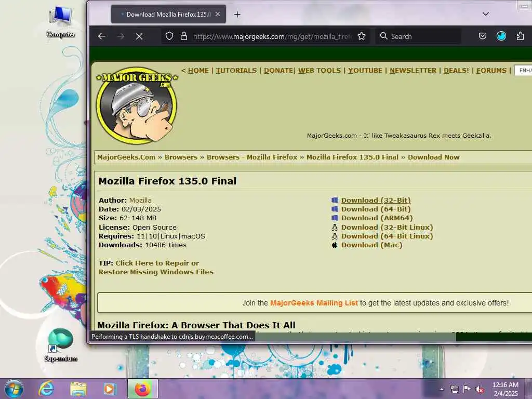Screen dimensions: 532x399
Task: Click the Mozilla author link
Action: 140,200
